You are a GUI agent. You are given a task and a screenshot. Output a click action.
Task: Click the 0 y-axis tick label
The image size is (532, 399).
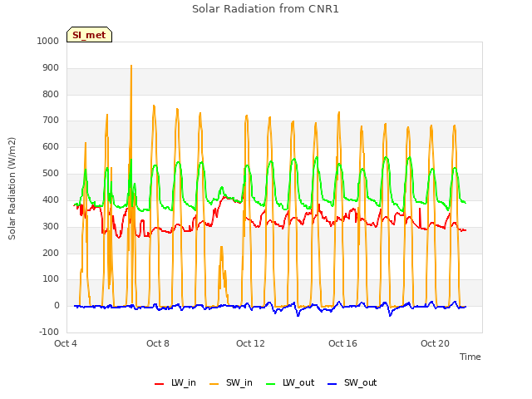point(57,306)
